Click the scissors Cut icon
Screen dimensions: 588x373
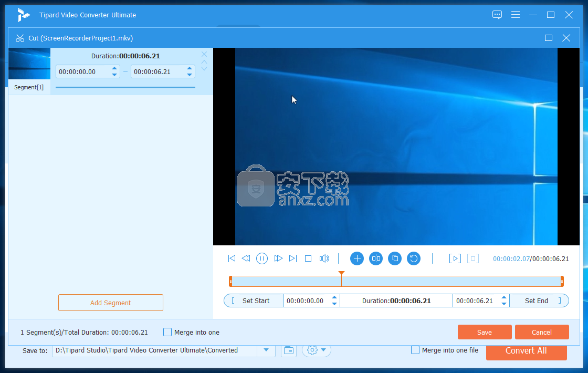coord(19,38)
